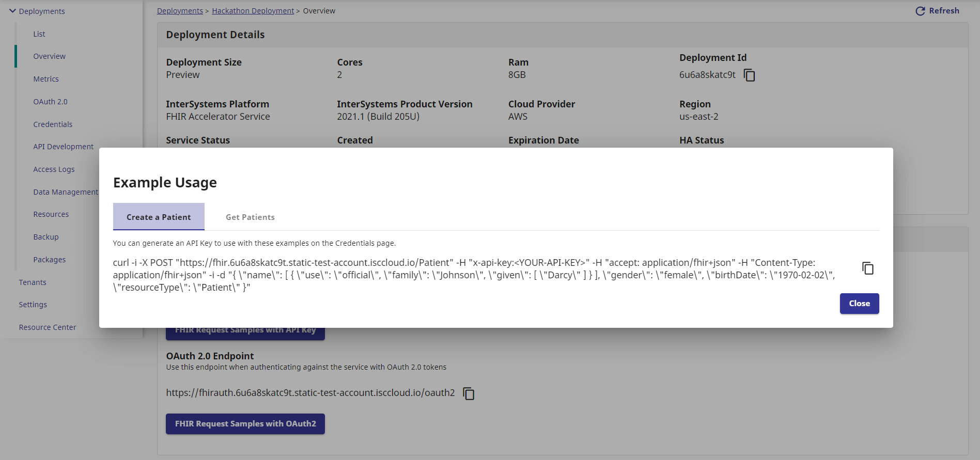The image size is (980, 460).
Task: Go to the deployment List
Action: 39,34
